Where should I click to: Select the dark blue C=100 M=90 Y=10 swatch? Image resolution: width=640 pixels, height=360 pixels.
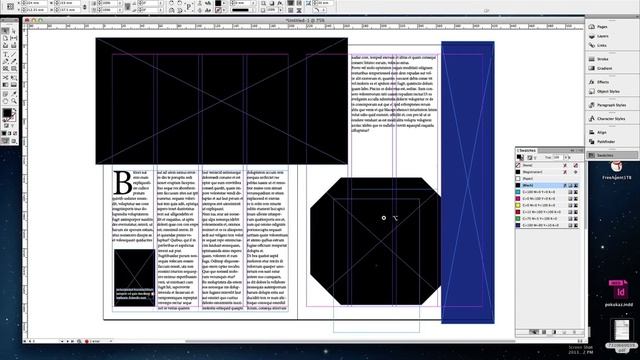548,225
